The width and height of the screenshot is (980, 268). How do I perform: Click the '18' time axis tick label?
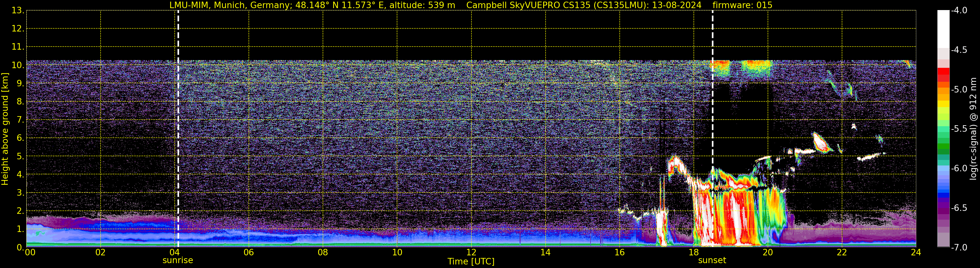coord(694,252)
